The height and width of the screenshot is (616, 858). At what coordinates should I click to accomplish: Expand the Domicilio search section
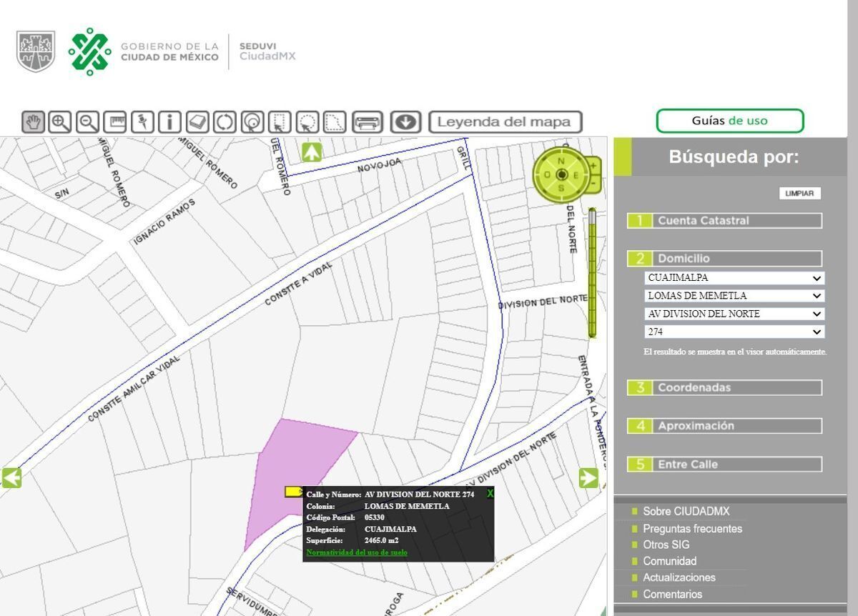click(724, 259)
